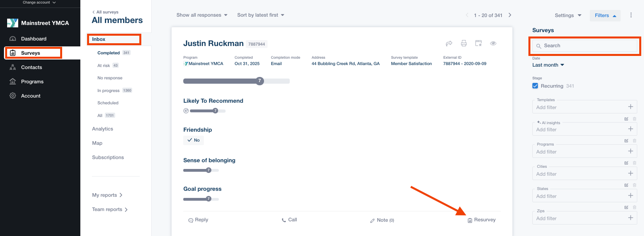The height and width of the screenshot is (236, 644).
Task: Delete the AI insights filter using trash icon
Action: [635, 119]
